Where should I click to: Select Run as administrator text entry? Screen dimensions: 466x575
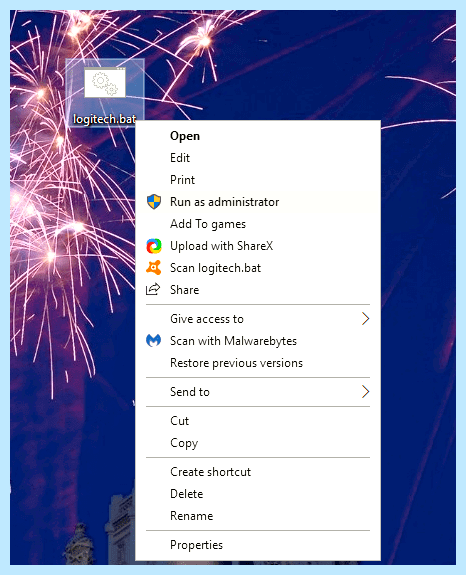point(224,202)
